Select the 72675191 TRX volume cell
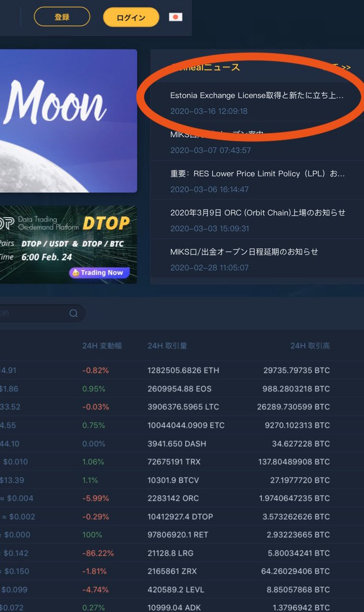The image size is (364, 612). click(173, 462)
